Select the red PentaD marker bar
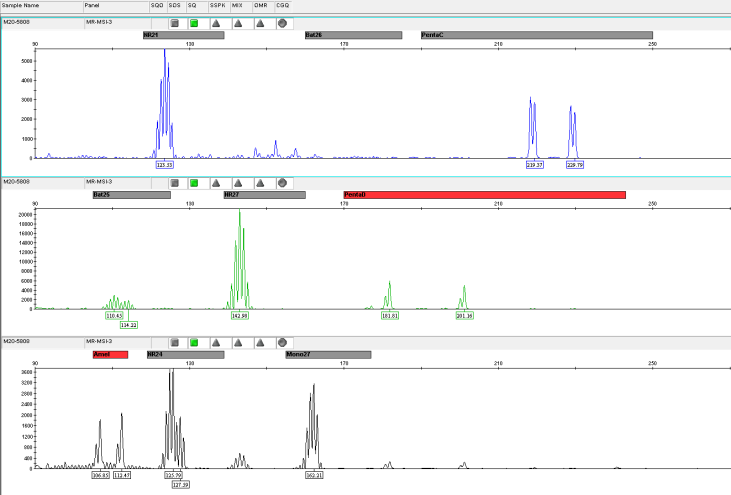The height and width of the screenshot is (495, 731). pos(484,195)
